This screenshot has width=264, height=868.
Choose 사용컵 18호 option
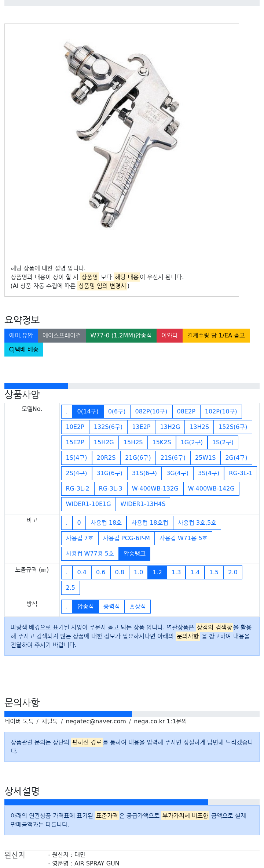[x=106, y=523]
